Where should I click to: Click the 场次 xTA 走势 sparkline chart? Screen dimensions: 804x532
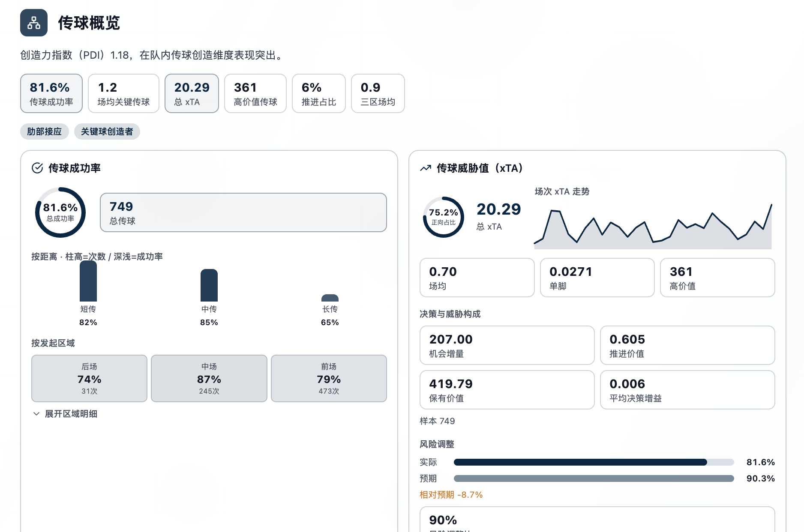click(653, 226)
